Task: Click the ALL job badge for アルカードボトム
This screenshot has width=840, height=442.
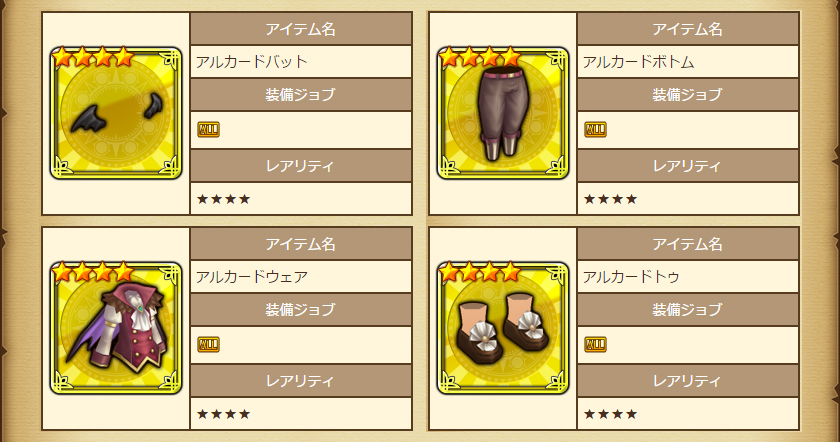Action: tap(595, 130)
